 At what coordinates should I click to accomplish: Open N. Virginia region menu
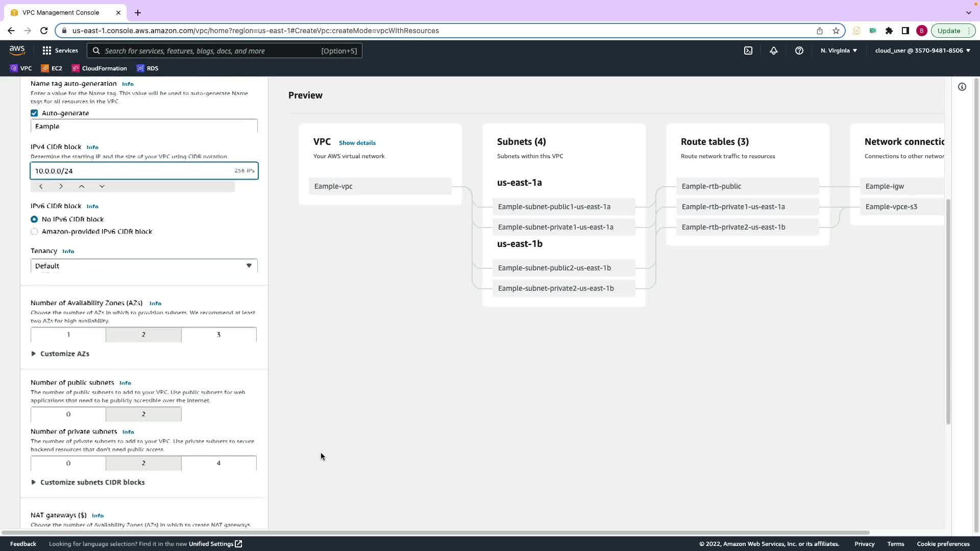839,51
